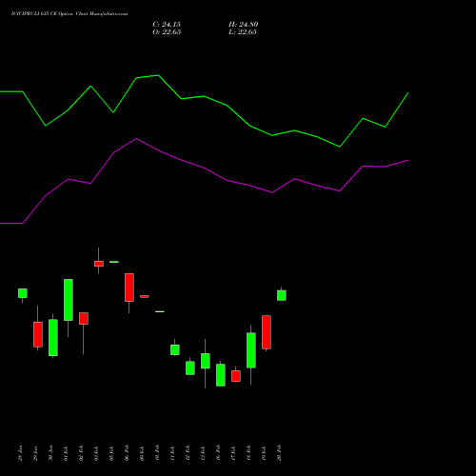
Task: Click the '10 Feb' date label
Action: [x=158, y=453]
